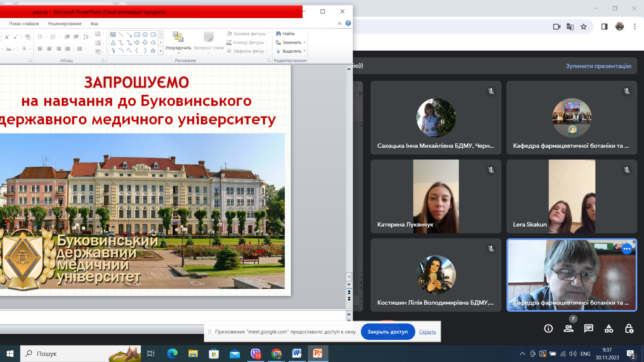
Task: Click Зупинити презентацію link
Action: pyautogui.click(x=598, y=66)
